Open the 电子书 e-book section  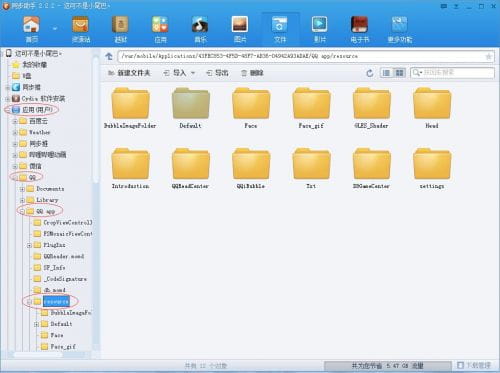(360, 29)
